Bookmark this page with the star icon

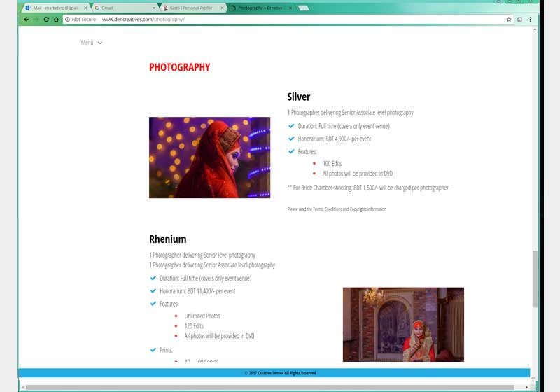(509, 20)
